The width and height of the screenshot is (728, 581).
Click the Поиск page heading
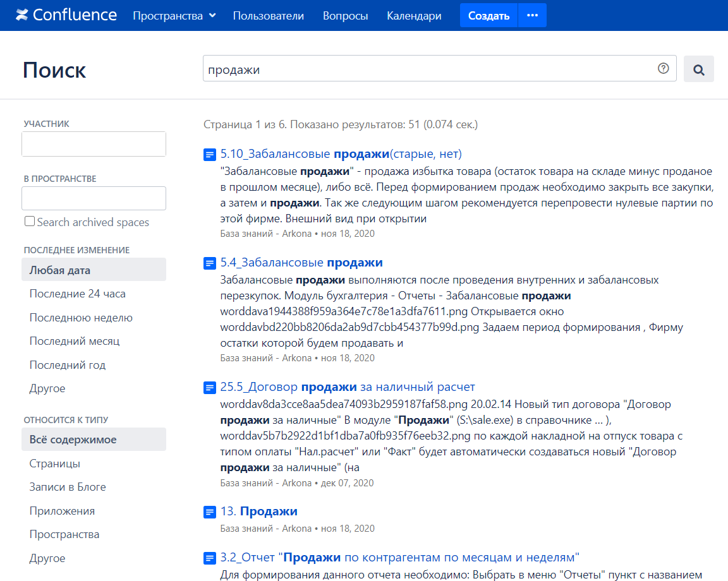point(54,70)
